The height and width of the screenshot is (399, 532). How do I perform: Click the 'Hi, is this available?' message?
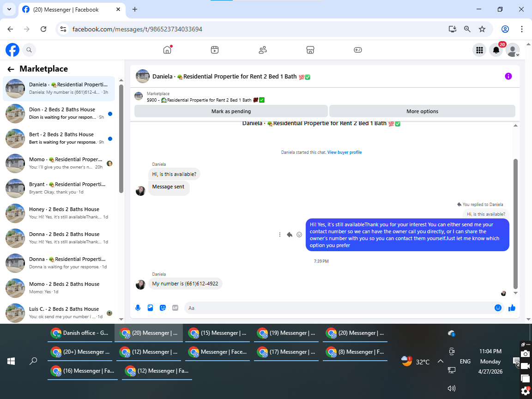point(174,174)
